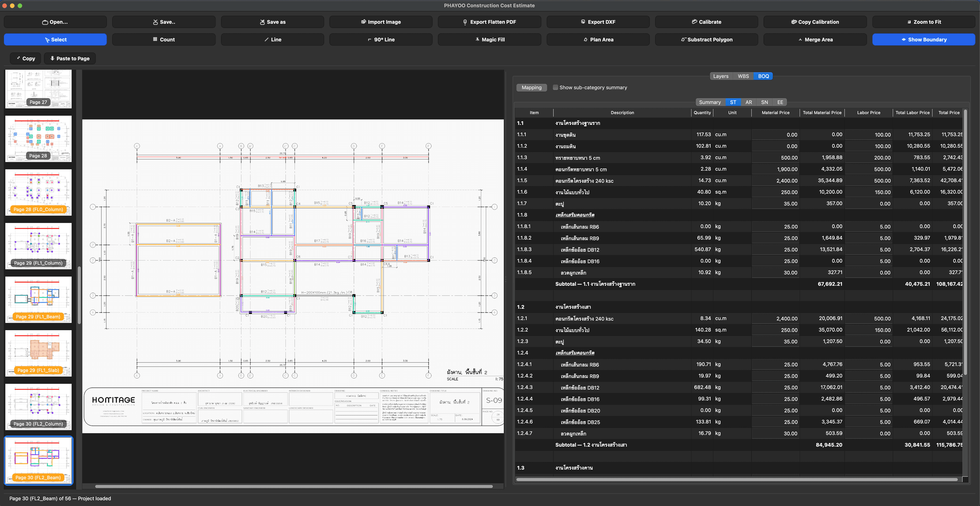Toggle Show Boundary off
Viewport: 980px width, 506px height.
point(924,39)
